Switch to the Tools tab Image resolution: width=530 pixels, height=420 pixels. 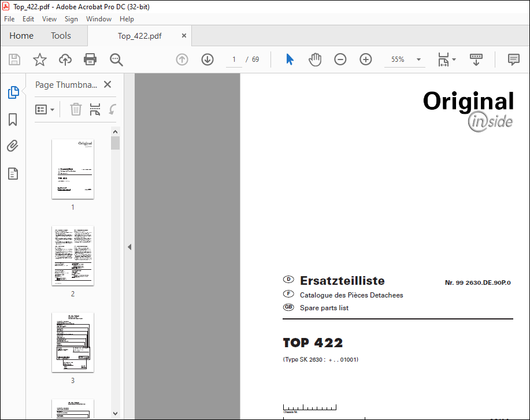tap(61, 35)
